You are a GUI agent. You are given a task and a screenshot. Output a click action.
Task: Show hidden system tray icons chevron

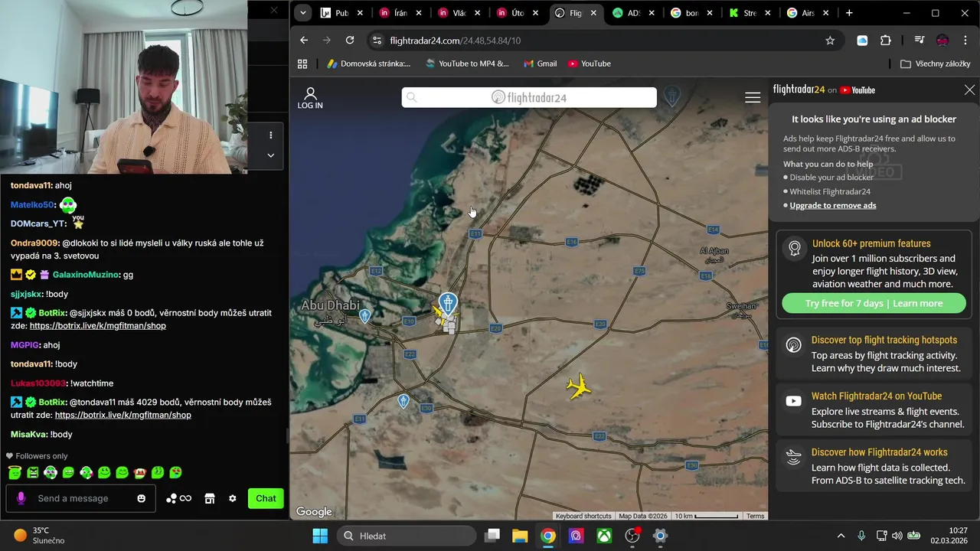point(841,536)
